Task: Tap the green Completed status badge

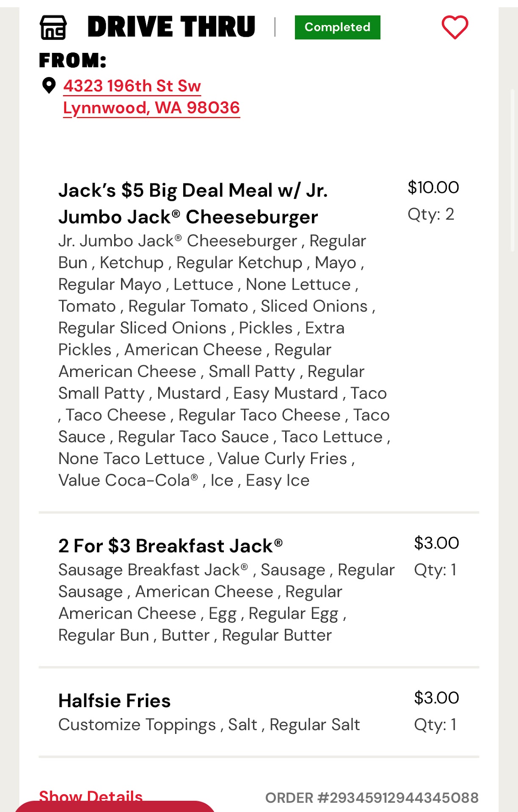Action: click(x=337, y=27)
